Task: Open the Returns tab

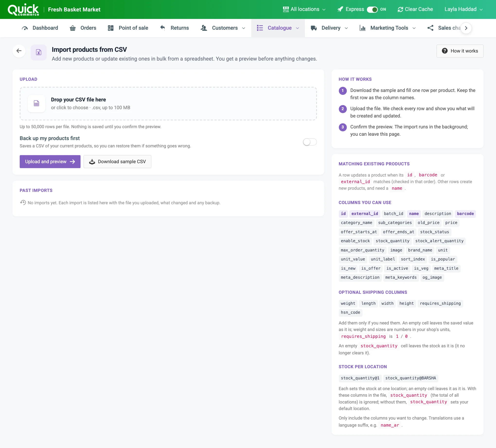Action: pos(174,28)
